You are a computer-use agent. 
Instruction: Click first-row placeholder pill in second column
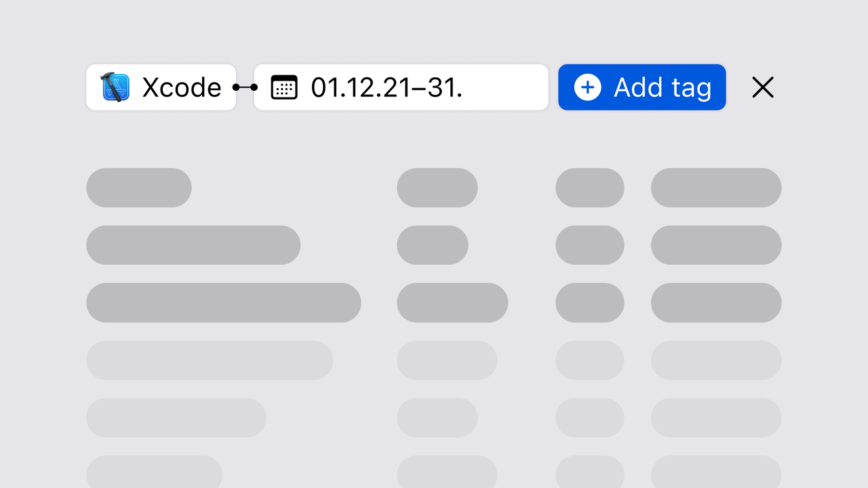coord(437,188)
